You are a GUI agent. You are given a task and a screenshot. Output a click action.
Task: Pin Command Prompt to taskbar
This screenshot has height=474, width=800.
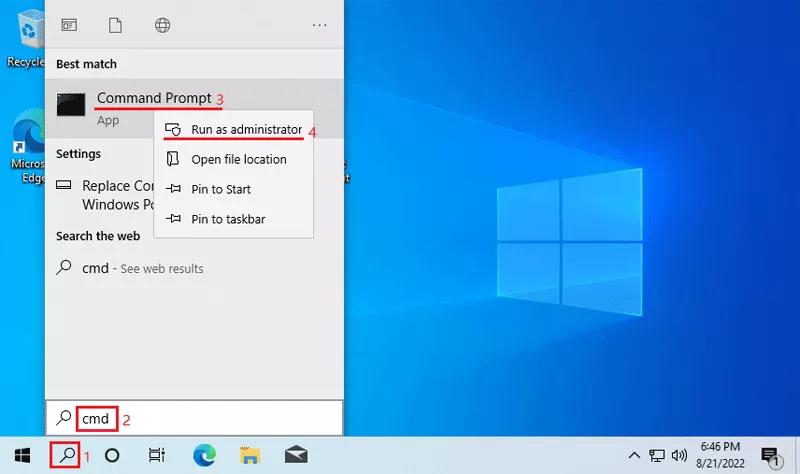tap(228, 219)
